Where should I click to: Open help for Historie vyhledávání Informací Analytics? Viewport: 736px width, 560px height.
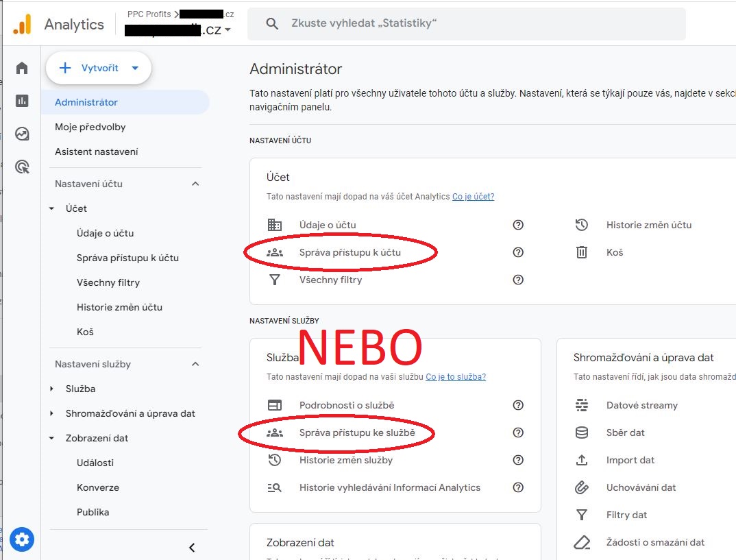(x=518, y=488)
